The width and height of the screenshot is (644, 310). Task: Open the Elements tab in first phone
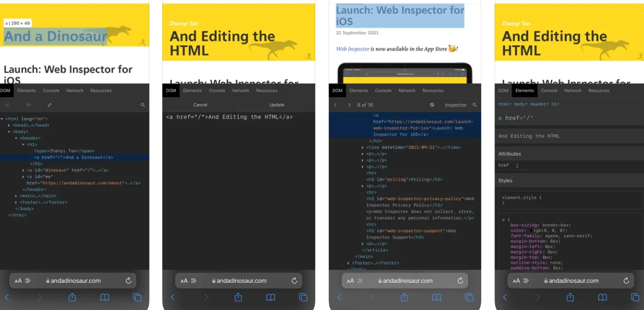coord(27,91)
